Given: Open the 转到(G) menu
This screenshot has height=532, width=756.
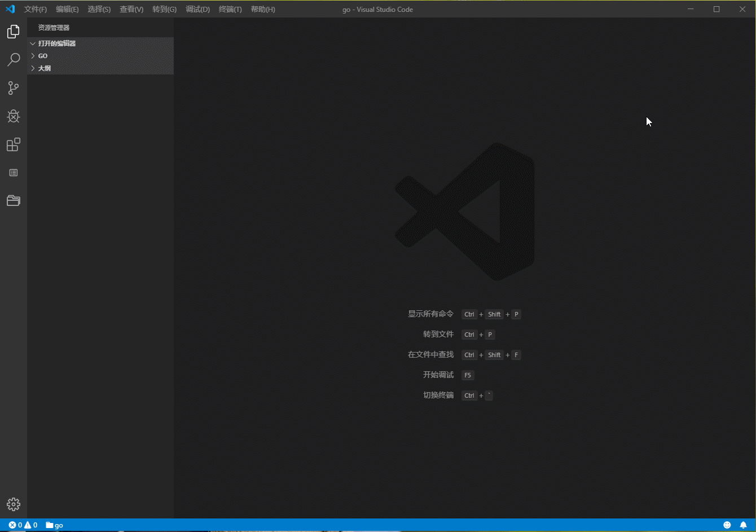Looking at the screenshot, I should 164,10.
